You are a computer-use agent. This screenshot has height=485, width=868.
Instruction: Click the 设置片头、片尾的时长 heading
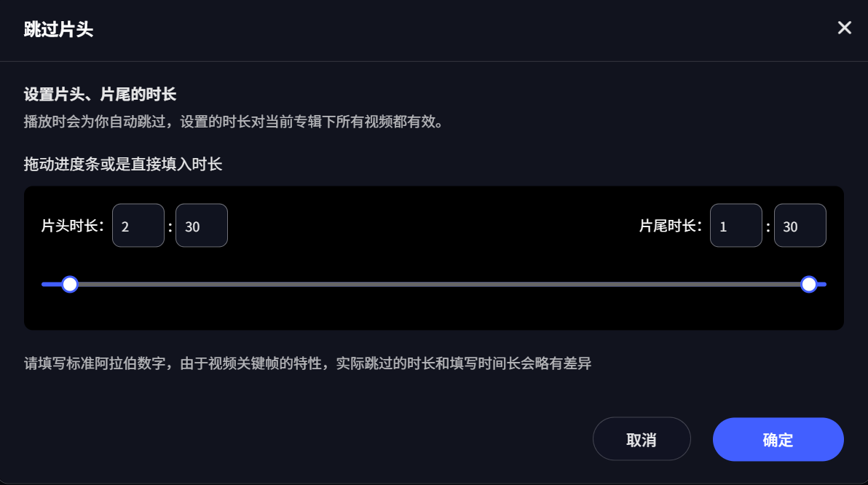100,95
